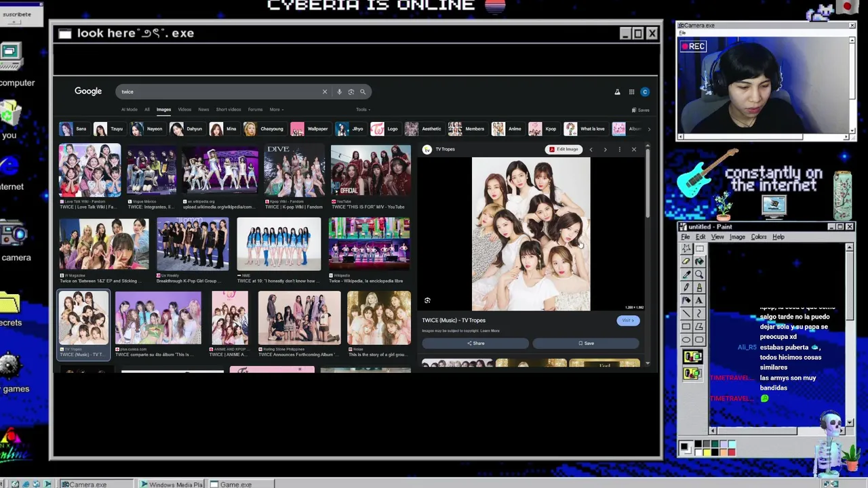Select the Paint eraser tool
868x488 pixels.
point(686,262)
